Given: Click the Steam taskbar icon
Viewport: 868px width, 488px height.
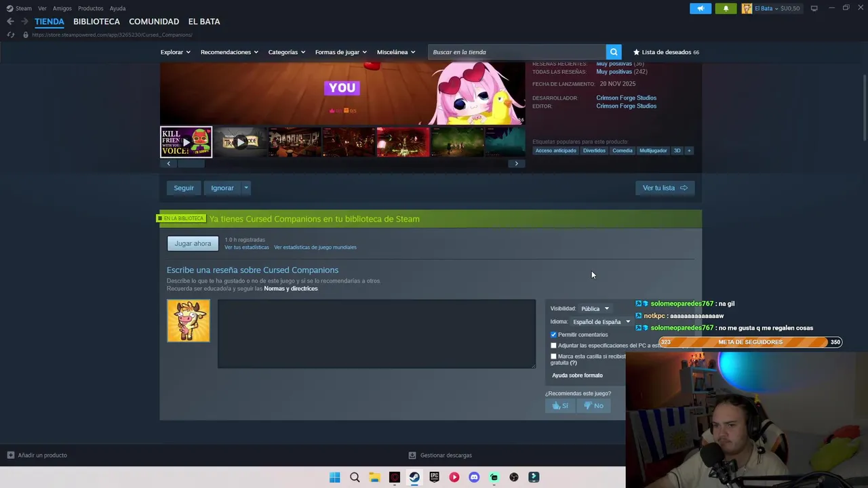Looking at the screenshot, I should [x=414, y=477].
